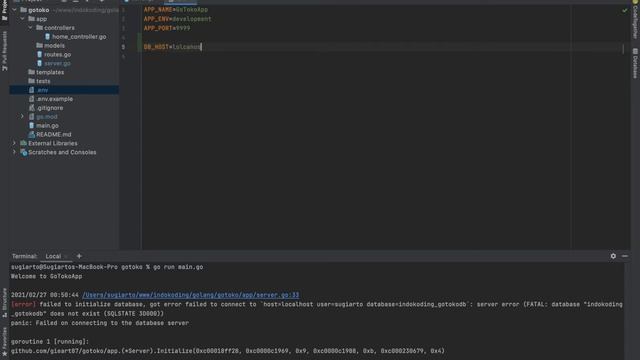Open the .env.example file
The image size is (640, 360).
point(54,99)
